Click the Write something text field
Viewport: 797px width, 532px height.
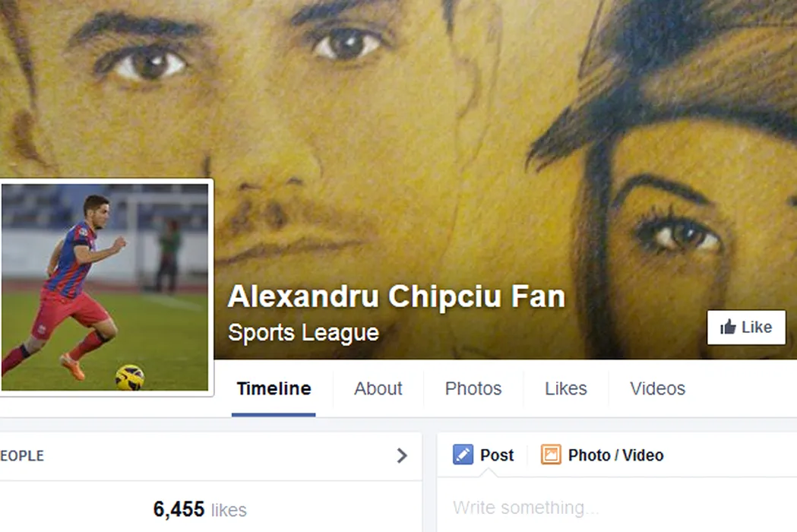[x=617, y=508]
